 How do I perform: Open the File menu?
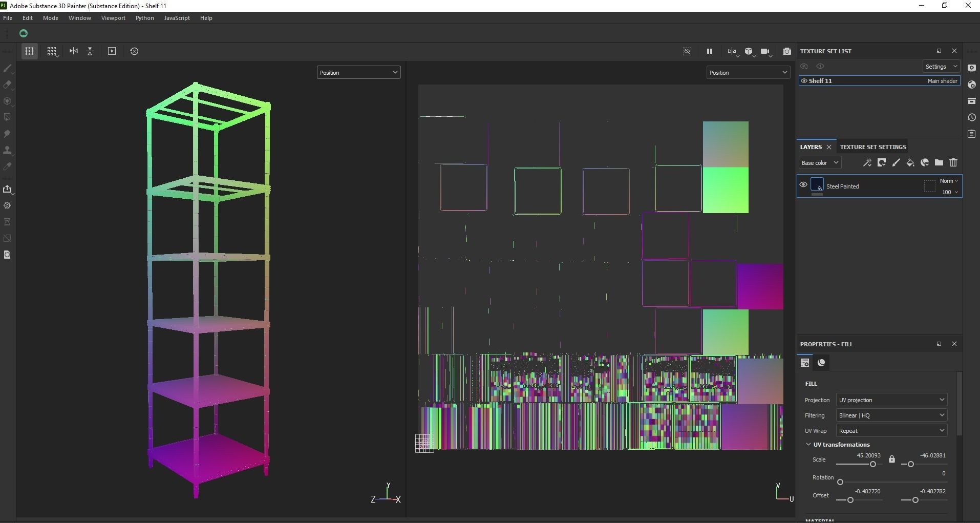[8, 18]
